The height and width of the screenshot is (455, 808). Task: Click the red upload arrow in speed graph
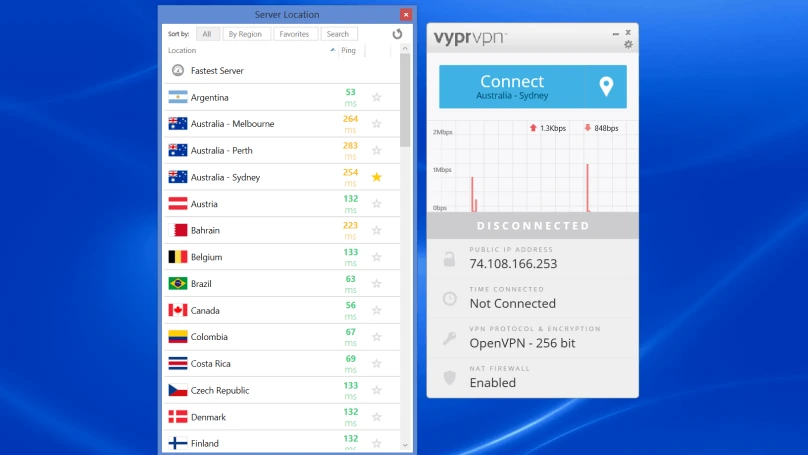(533, 128)
